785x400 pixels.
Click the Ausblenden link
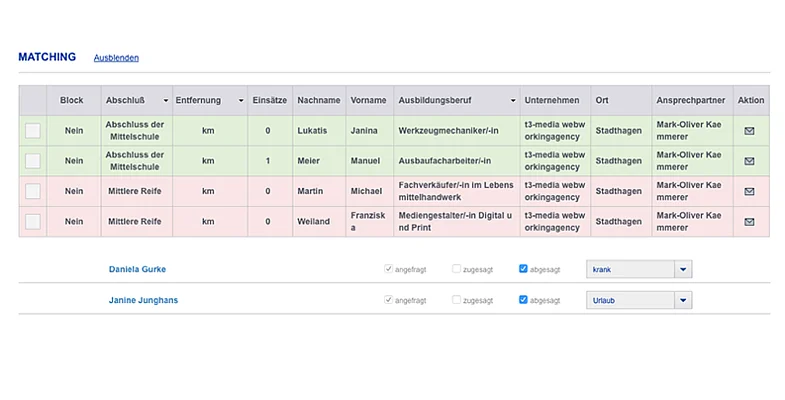[116, 58]
